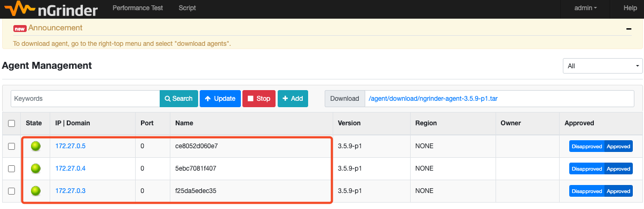Click the red Stop button
Image resolution: width=644 pixels, height=209 pixels.
[259, 99]
